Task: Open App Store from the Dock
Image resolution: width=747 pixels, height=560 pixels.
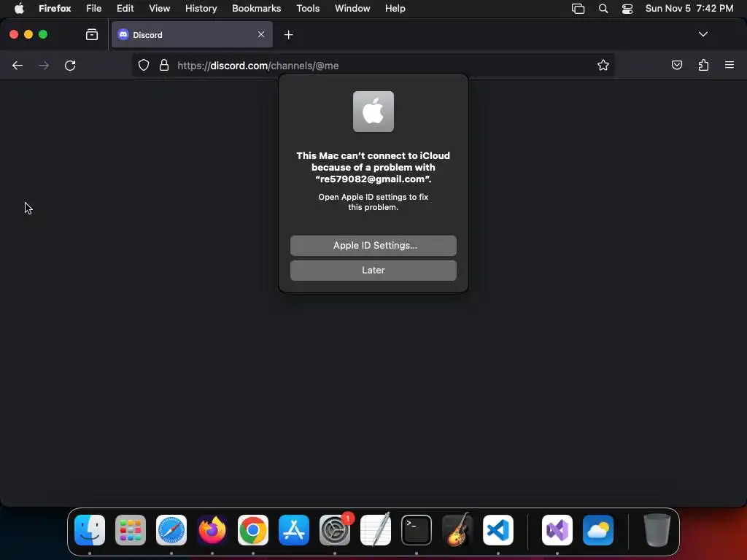Action: tap(294, 530)
